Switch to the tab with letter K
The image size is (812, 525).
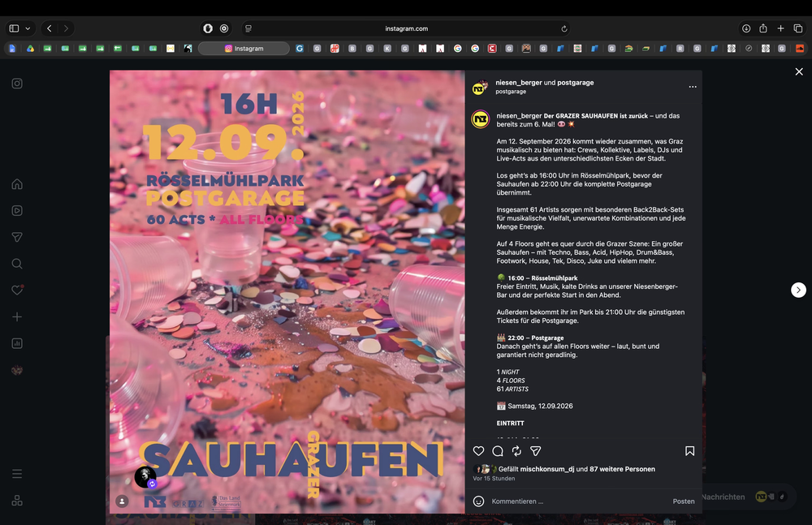[387, 49]
